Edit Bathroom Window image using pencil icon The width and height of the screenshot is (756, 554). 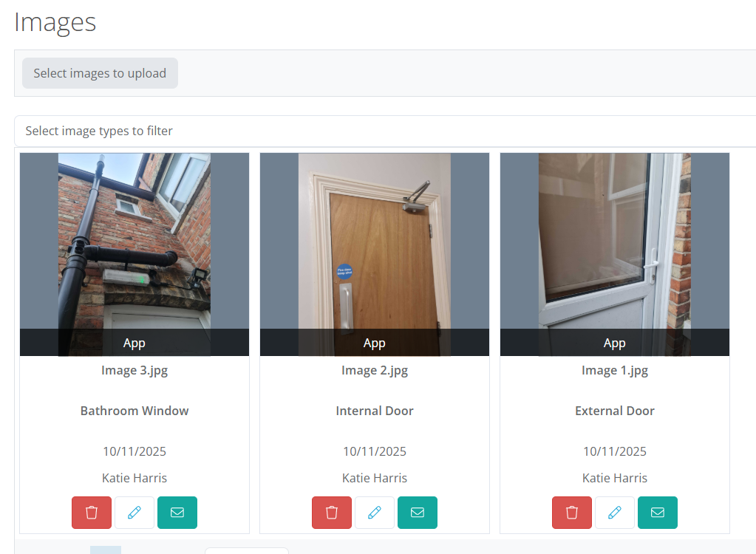tap(134, 513)
